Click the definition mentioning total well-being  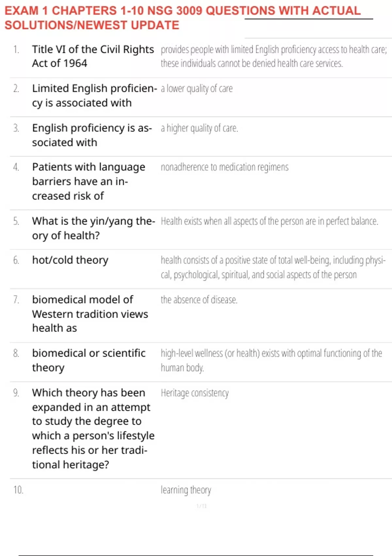[273, 267]
